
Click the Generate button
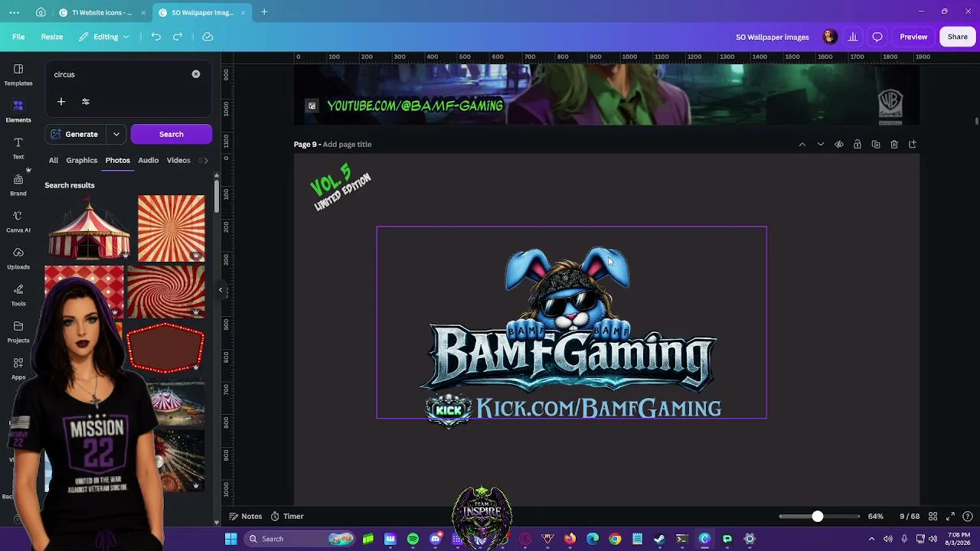[x=75, y=134]
